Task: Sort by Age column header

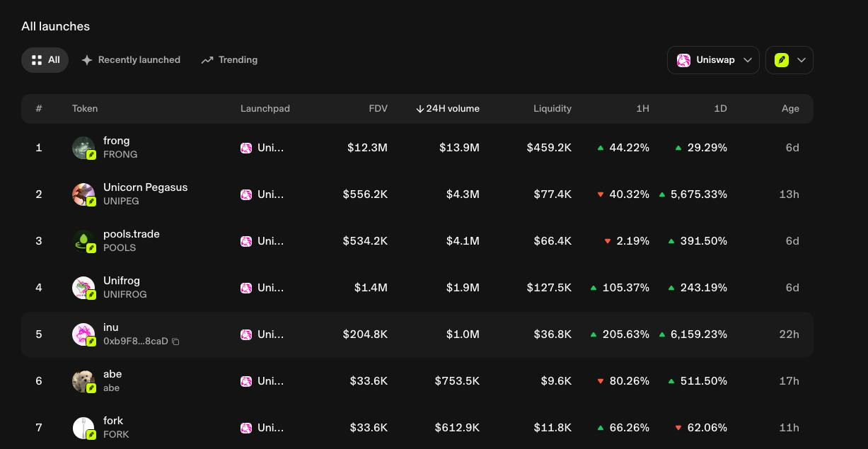Action: pos(790,108)
